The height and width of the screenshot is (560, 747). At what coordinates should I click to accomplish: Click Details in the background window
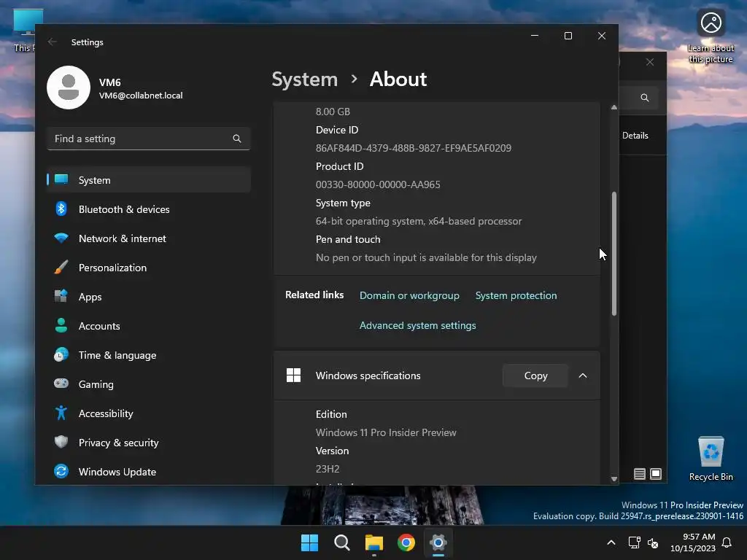[635, 135]
